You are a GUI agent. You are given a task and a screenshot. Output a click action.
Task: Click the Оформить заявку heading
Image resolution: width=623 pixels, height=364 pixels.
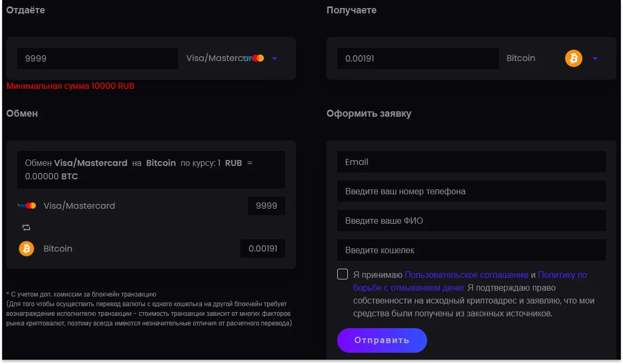click(369, 113)
